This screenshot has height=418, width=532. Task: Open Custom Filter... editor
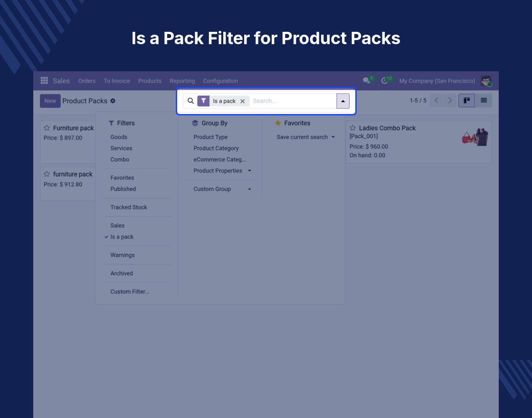pos(130,292)
